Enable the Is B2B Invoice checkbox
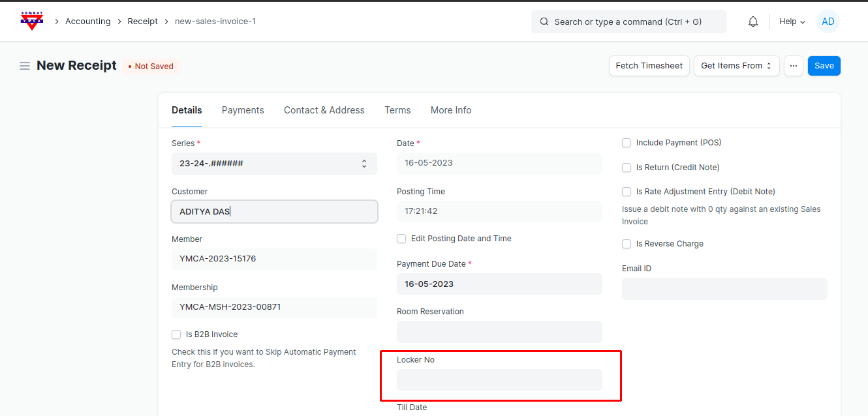Image resolution: width=868 pixels, height=416 pixels. click(176, 334)
